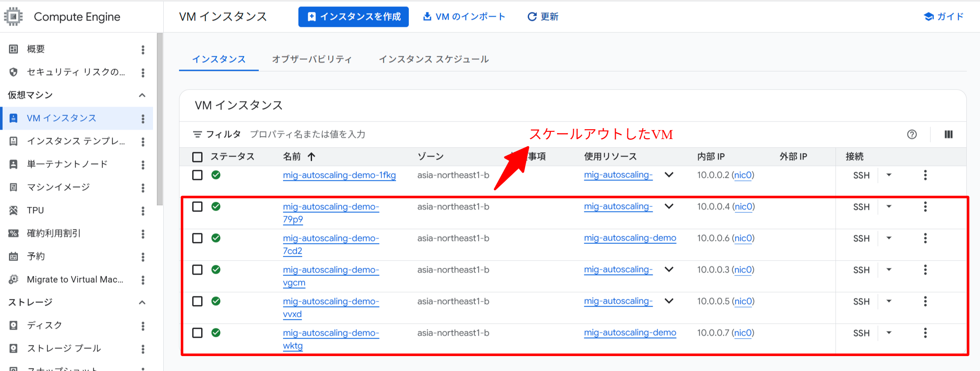Open more actions for mig-autoscaling-demo-wktg row

pos(925,333)
